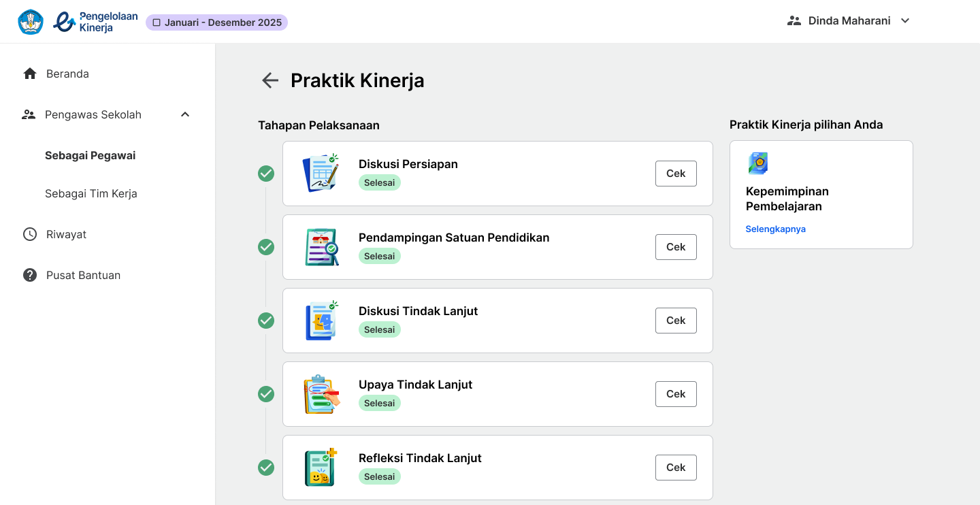The width and height of the screenshot is (980, 505).
Task: Open the Januari - Desember 2025 period selector
Action: (x=216, y=22)
